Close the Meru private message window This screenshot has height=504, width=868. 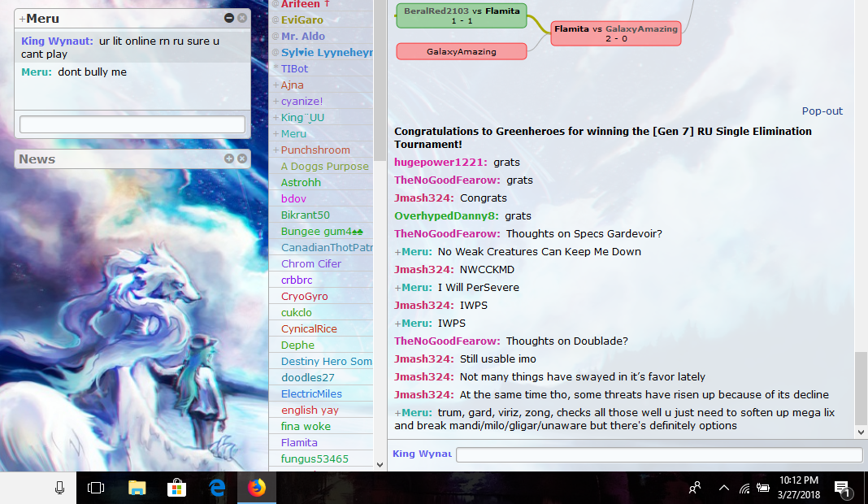point(242,18)
